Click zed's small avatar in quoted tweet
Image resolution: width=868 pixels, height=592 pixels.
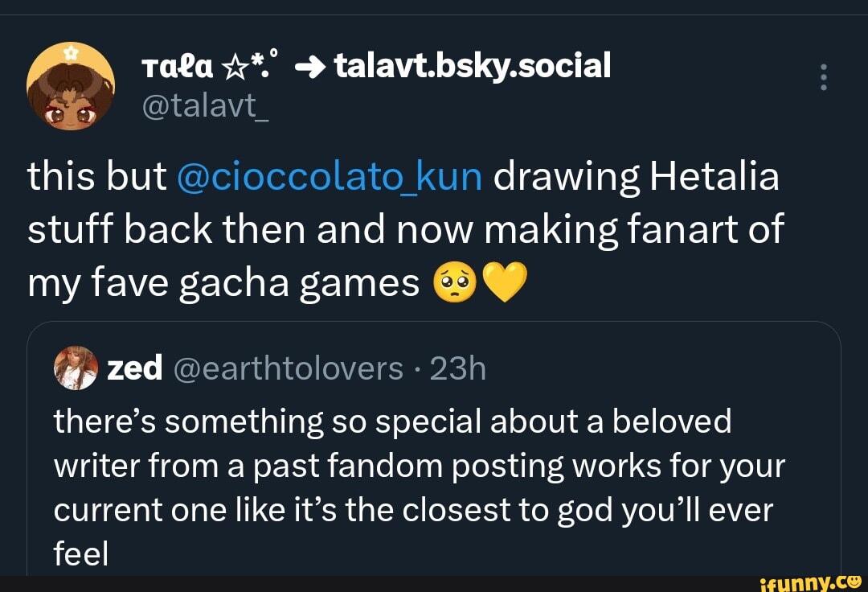click(x=78, y=368)
